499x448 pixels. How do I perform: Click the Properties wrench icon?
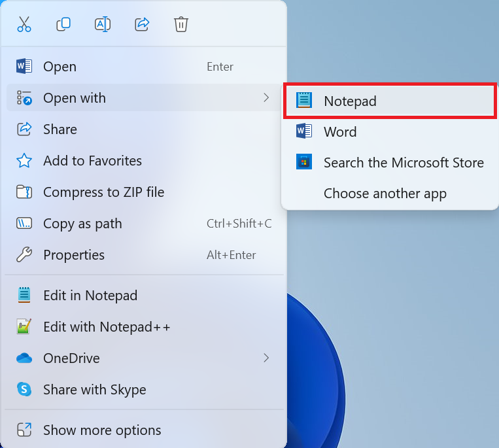pyautogui.click(x=24, y=255)
